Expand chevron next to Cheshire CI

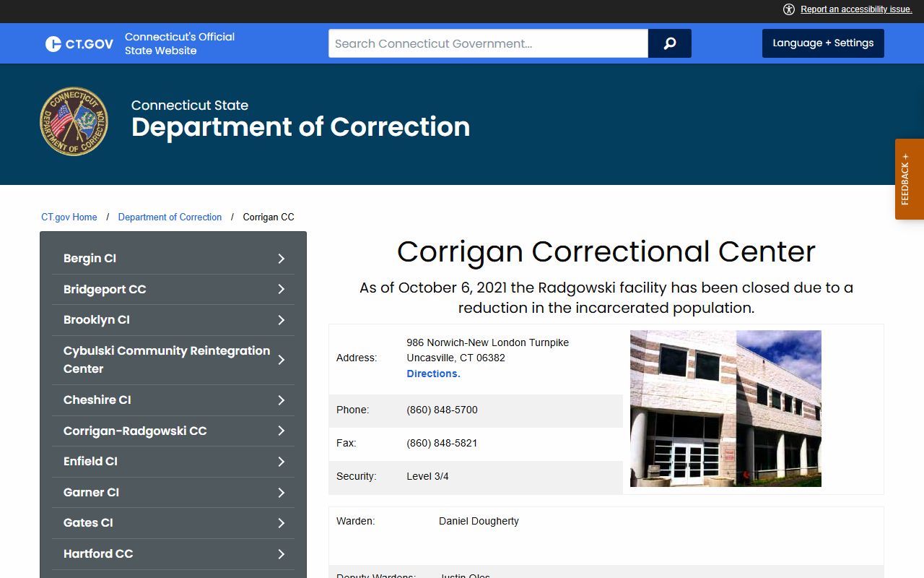pos(282,400)
